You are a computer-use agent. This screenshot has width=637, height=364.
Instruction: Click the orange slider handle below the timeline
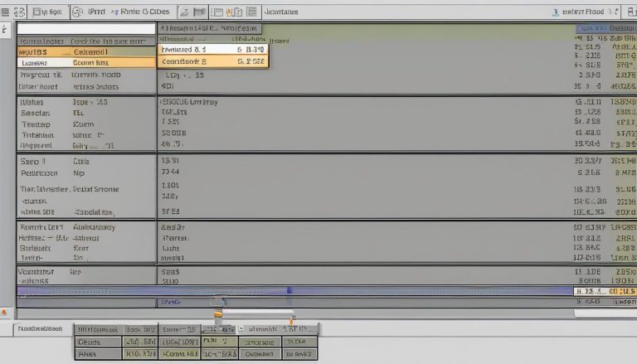218,313
